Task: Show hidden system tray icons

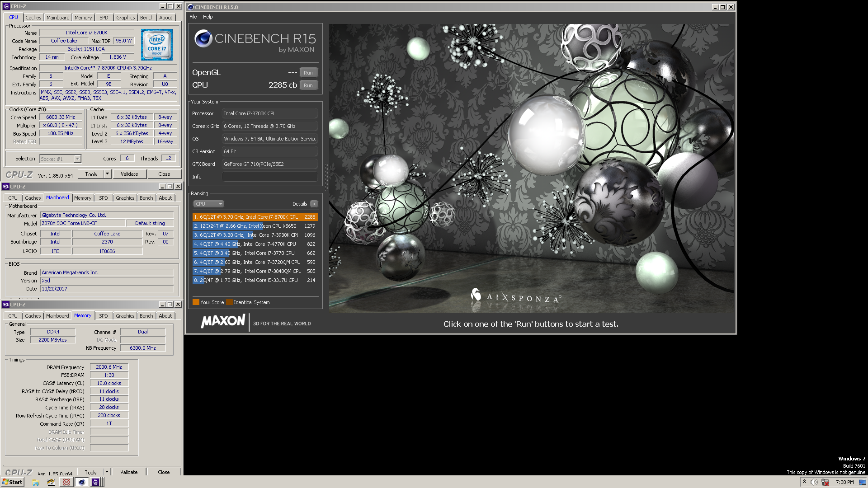Action: click(804, 482)
